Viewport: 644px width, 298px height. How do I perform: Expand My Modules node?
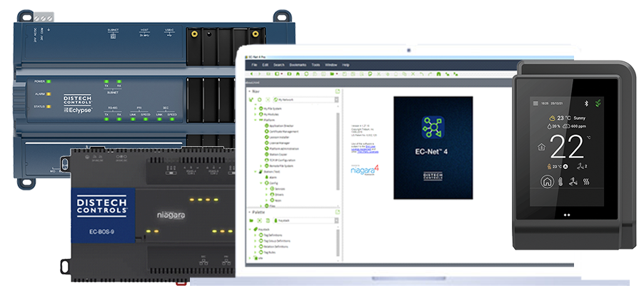point(256,114)
